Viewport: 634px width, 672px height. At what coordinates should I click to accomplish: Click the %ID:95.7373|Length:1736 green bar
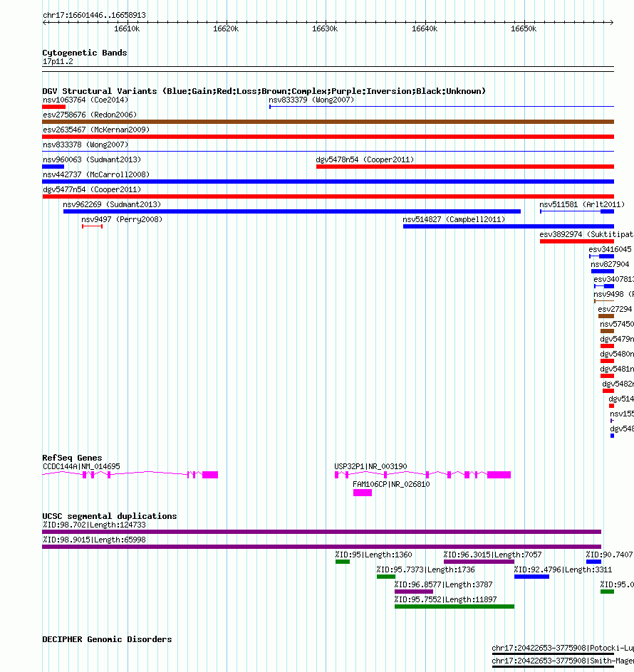click(x=386, y=577)
